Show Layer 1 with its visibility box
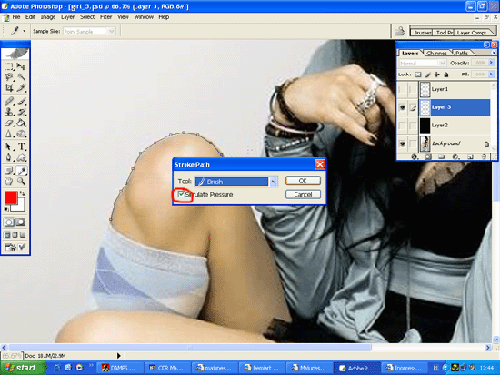 tap(402, 89)
